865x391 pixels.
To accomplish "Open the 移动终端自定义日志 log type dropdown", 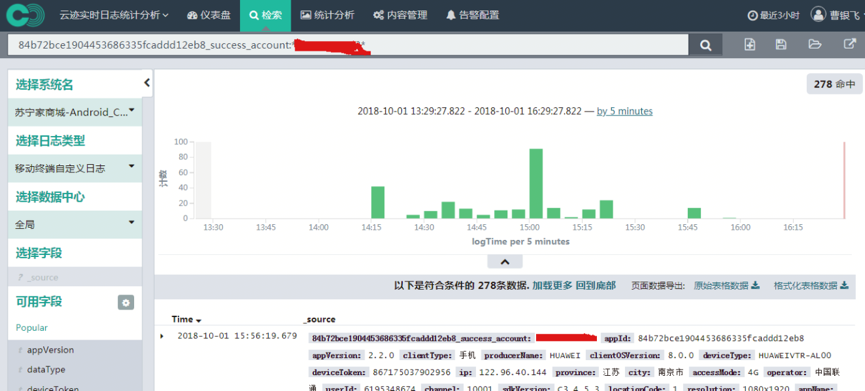I will 75,168.
